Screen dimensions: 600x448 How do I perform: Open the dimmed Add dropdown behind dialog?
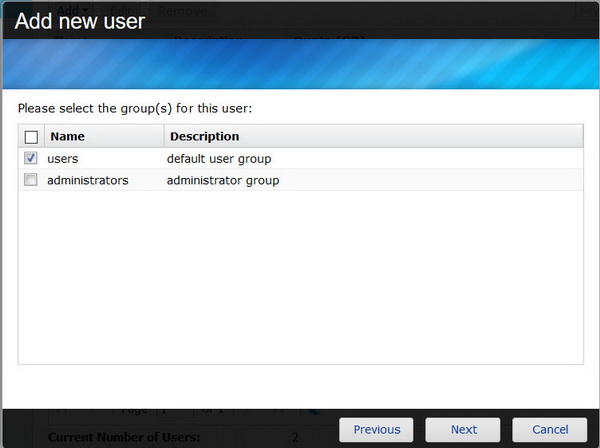coord(69,11)
